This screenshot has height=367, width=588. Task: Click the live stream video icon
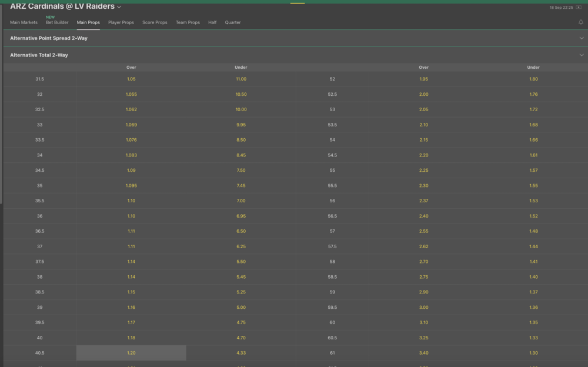pyautogui.click(x=579, y=8)
